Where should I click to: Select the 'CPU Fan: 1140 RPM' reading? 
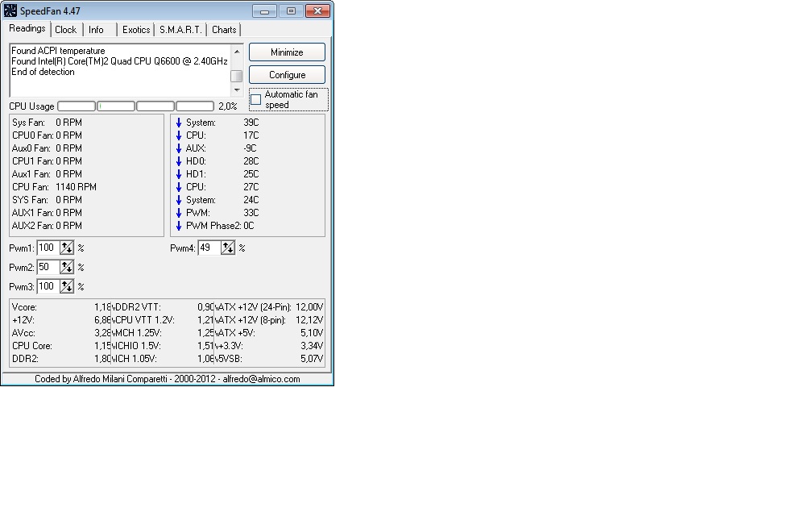(55, 187)
